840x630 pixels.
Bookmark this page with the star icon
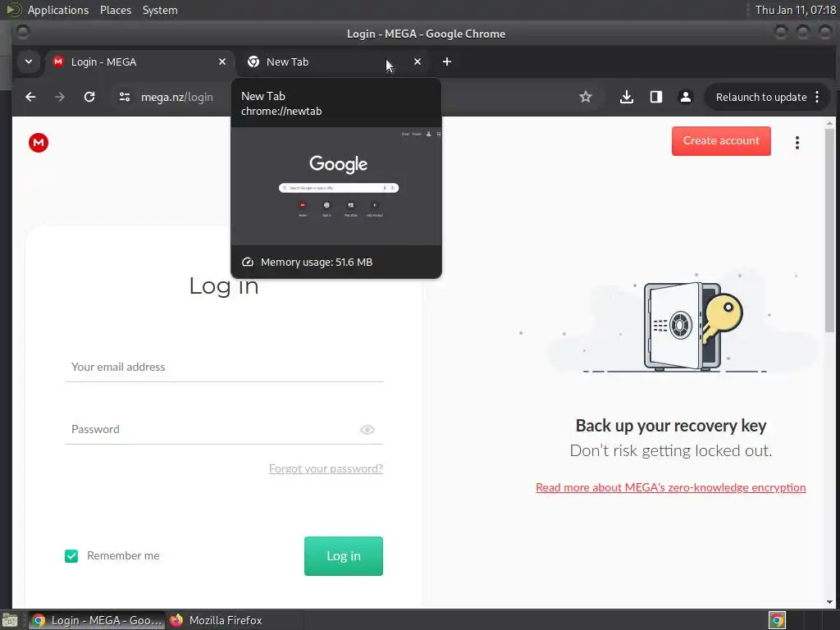[586, 97]
